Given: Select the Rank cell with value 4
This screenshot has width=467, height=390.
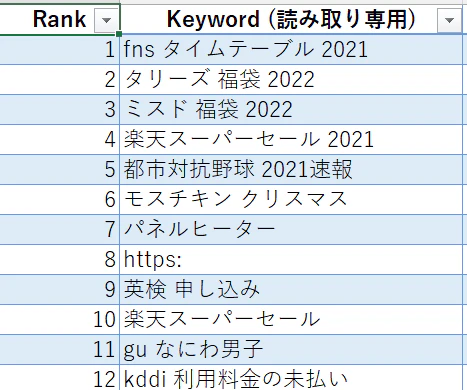Looking at the screenshot, I should coord(59,139).
